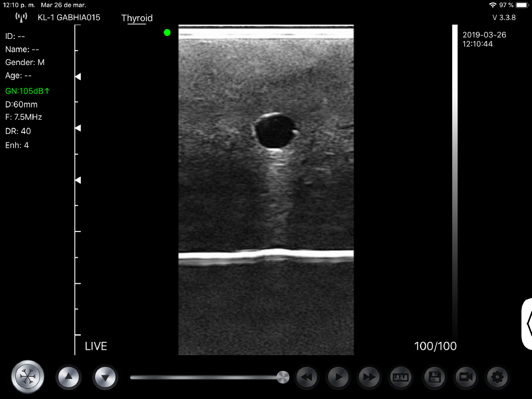The image size is (532, 399).
Task: Step back with the rewind button
Action: [x=307, y=377]
